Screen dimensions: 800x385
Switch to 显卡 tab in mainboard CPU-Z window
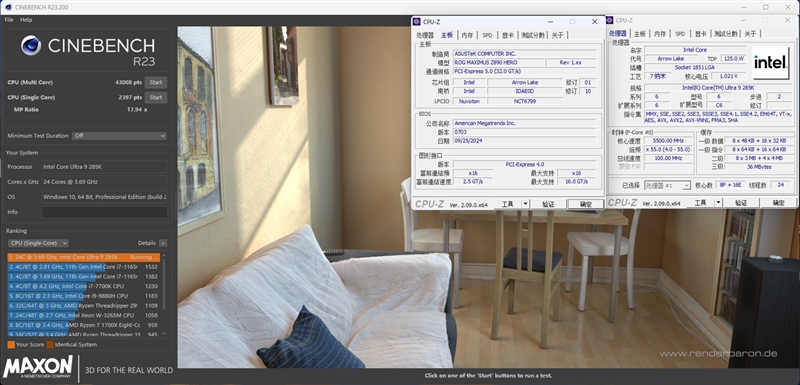[x=507, y=35]
